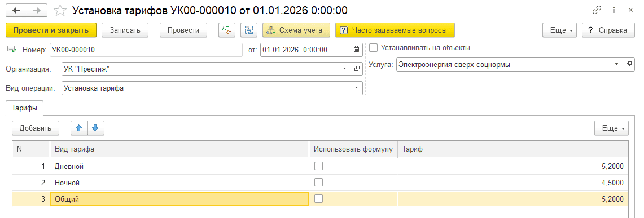Click the Использовать формулу column header
This screenshot has width=644, height=218.
click(x=353, y=150)
